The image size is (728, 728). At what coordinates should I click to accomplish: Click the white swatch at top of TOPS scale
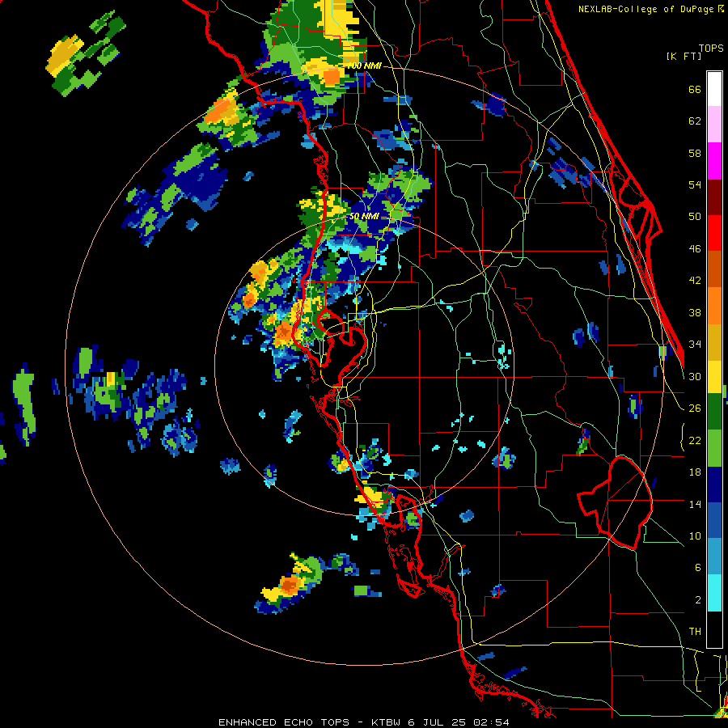[x=714, y=89]
